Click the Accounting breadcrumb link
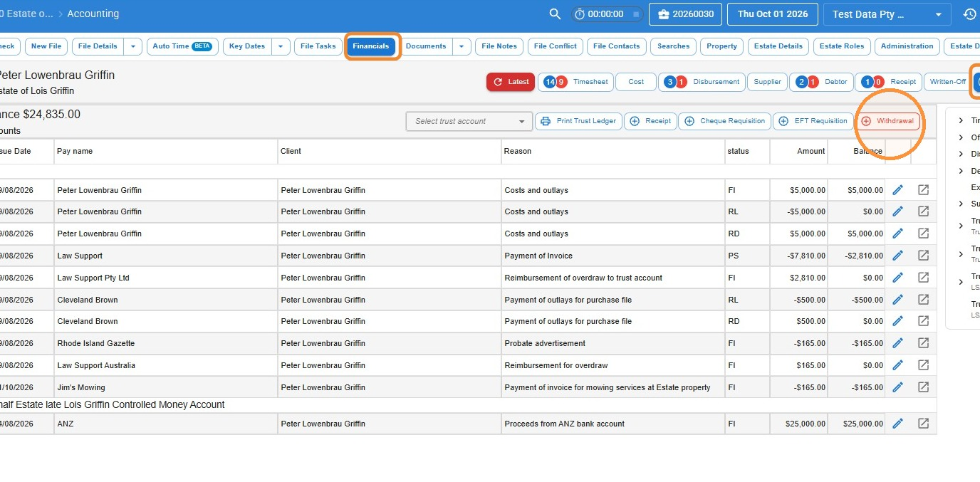980x482 pixels. (x=93, y=14)
